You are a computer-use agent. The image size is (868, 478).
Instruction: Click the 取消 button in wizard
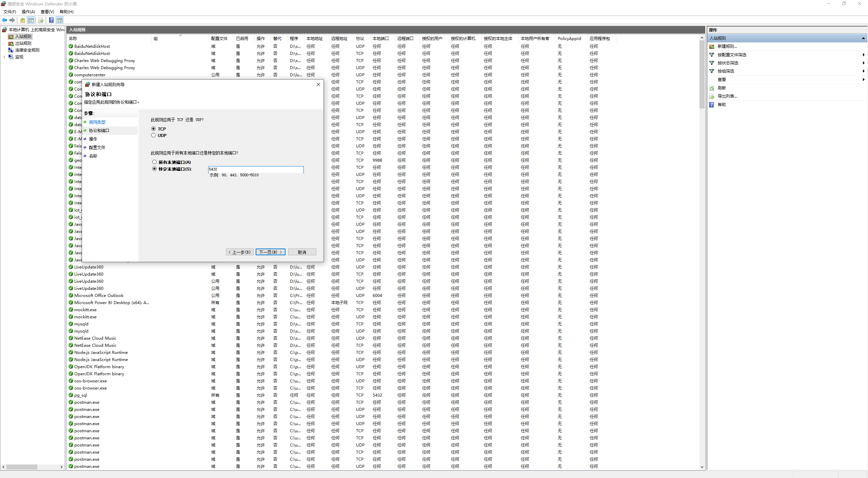click(x=302, y=252)
